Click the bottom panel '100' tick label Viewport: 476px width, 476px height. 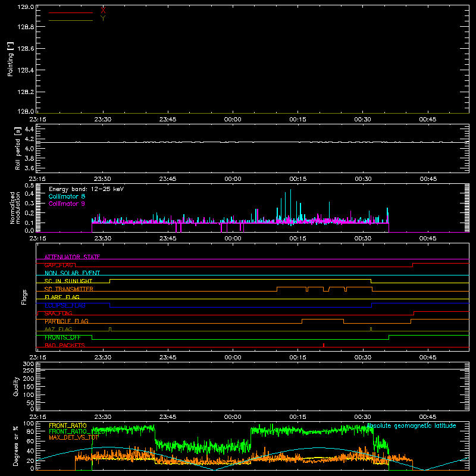29,424
